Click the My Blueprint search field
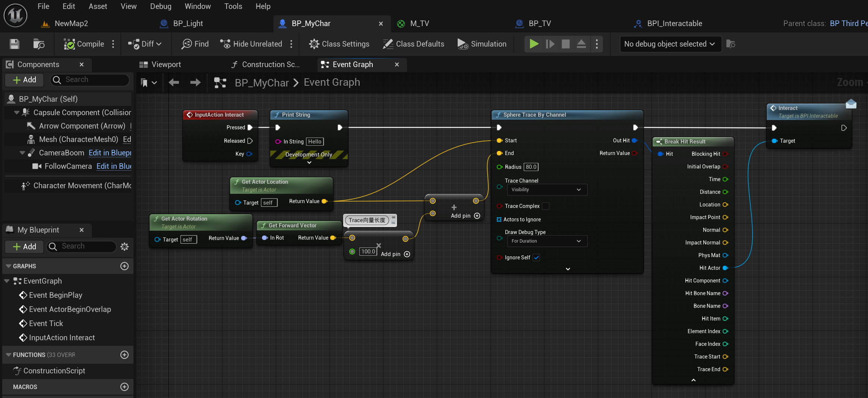This screenshot has height=398, width=868. coord(81,246)
